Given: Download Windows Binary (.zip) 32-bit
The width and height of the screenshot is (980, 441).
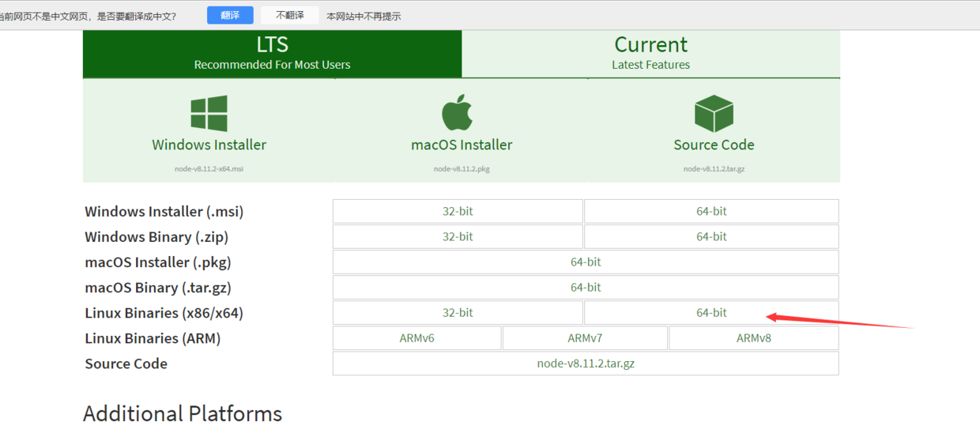Looking at the screenshot, I should click(458, 236).
